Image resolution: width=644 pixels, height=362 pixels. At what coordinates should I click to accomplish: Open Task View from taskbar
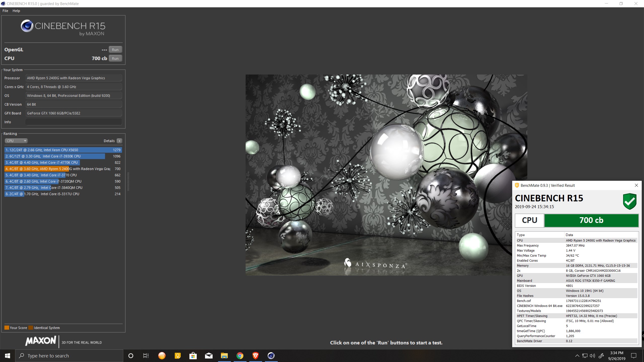pos(146,356)
